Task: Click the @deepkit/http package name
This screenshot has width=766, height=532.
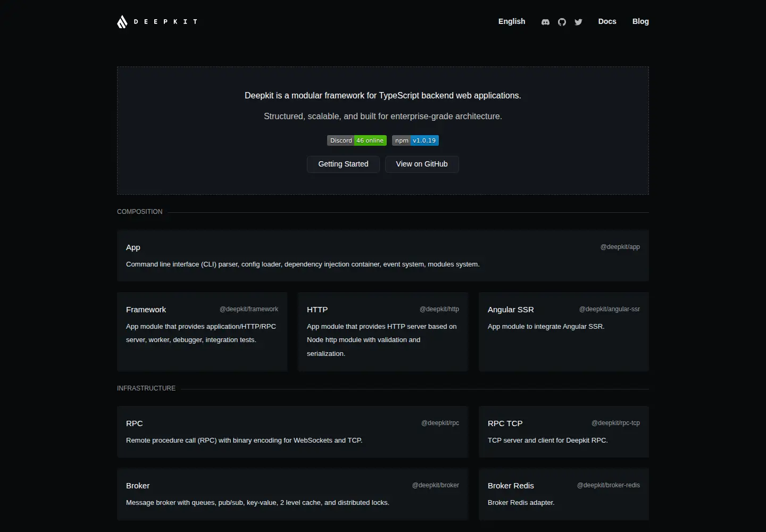Action: tap(439, 309)
